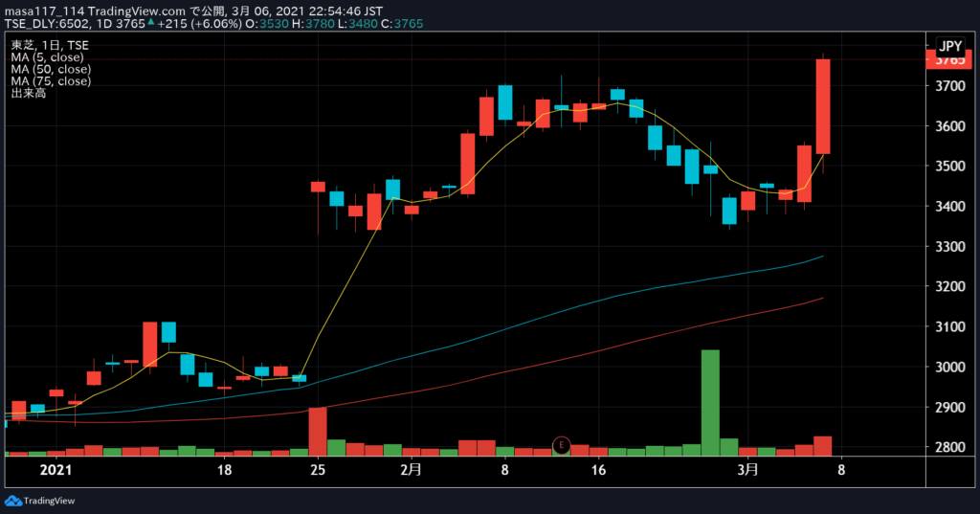Click the 3月 date axis label
Image resolution: width=980 pixels, height=514 pixels.
click(x=747, y=470)
